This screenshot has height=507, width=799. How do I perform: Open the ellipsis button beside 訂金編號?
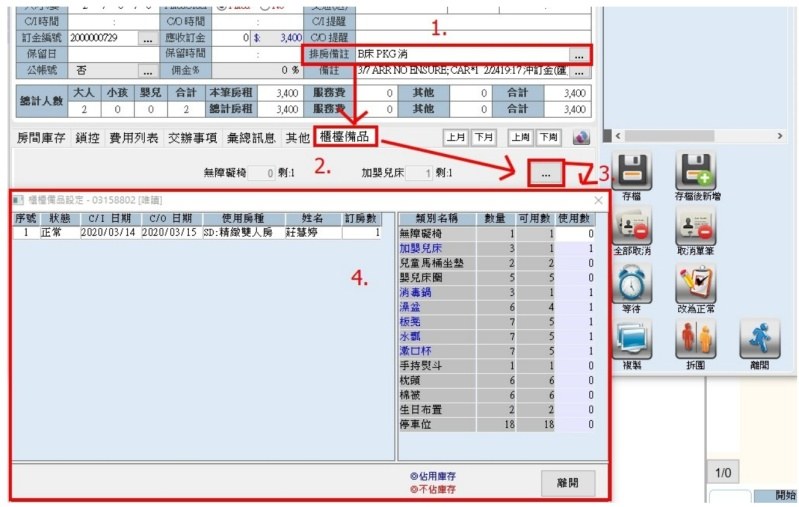pyautogui.click(x=148, y=38)
